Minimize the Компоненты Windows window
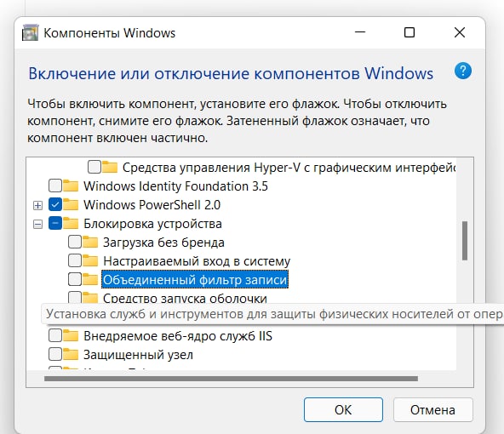This screenshot has width=504, height=434. coord(360,32)
